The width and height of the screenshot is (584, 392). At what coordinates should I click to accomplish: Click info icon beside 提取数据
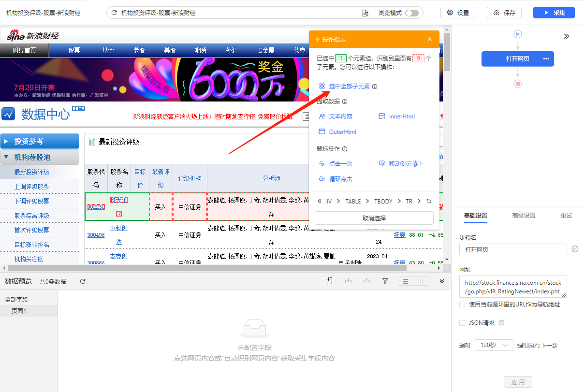coord(345,102)
